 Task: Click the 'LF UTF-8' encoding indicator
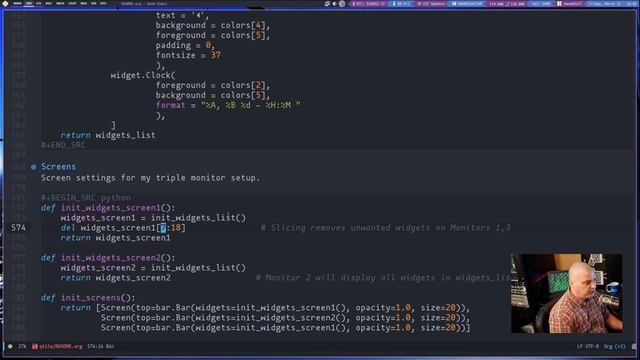point(588,347)
